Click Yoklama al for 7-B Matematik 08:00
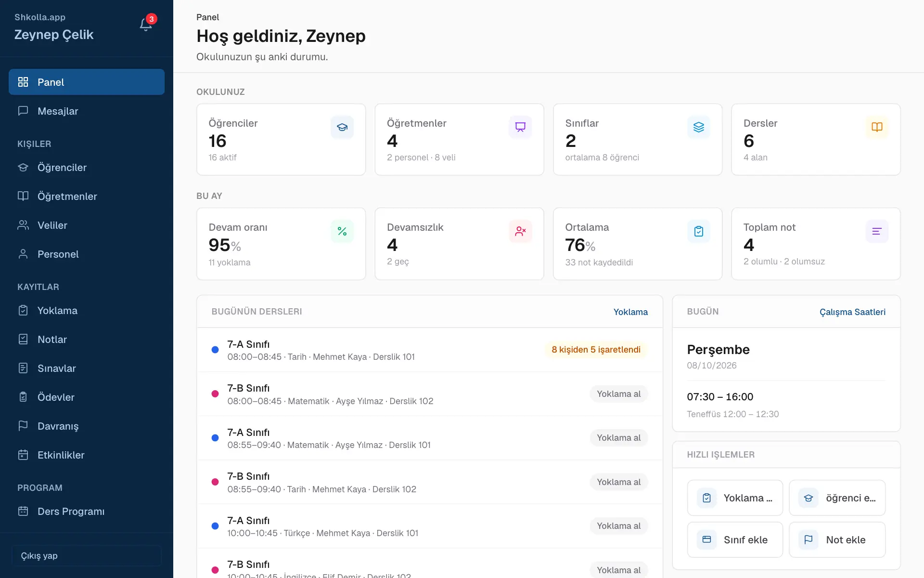 (x=618, y=394)
